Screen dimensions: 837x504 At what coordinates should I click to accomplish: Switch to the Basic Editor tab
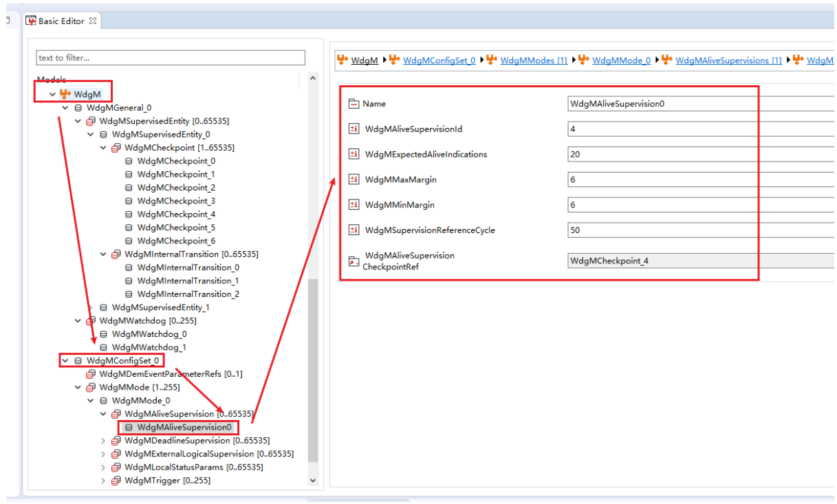(61, 21)
